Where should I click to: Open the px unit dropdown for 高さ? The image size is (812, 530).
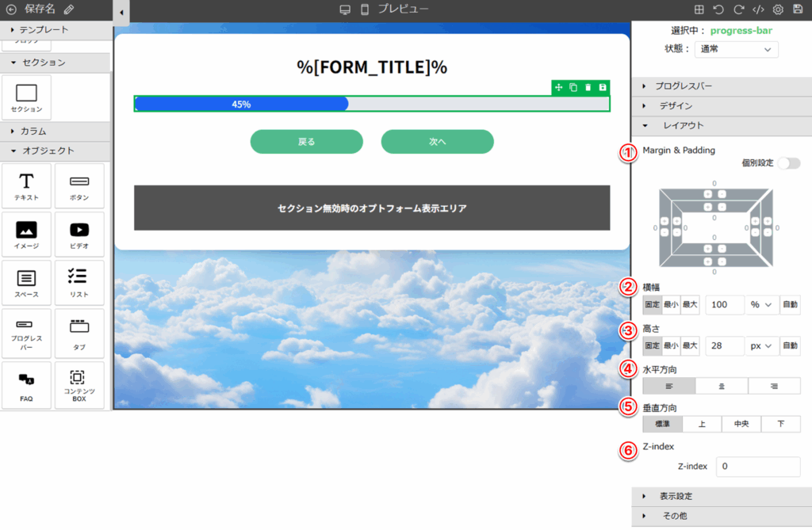pyautogui.click(x=761, y=346)
